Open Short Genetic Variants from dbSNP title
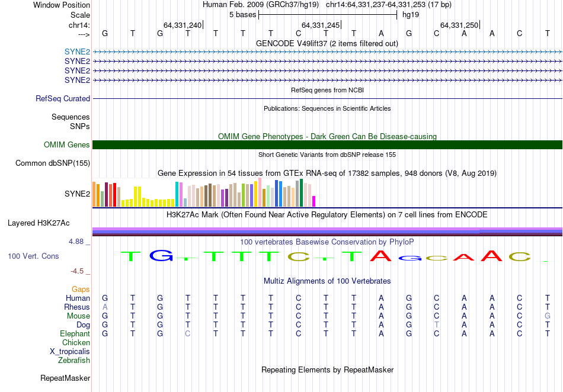This screenshot has height=392, width=563. click(x=327, y=155)
